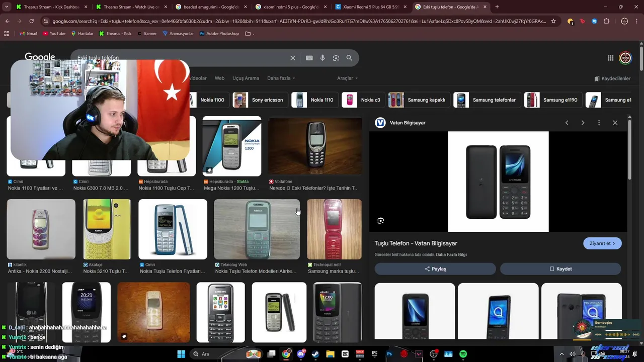The image size is (644, 362).
Task: Bookmark this page with the star icon
Action: (553, 21)
